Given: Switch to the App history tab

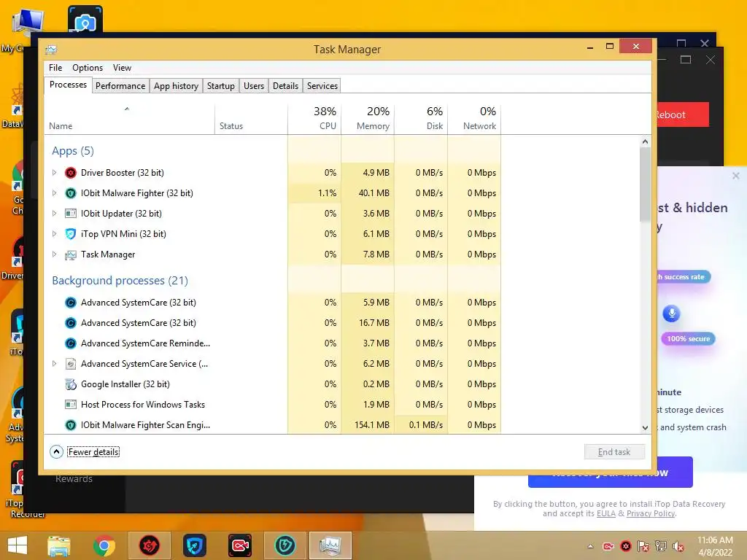Looking at the screenshot, I should tap(176, 86).
